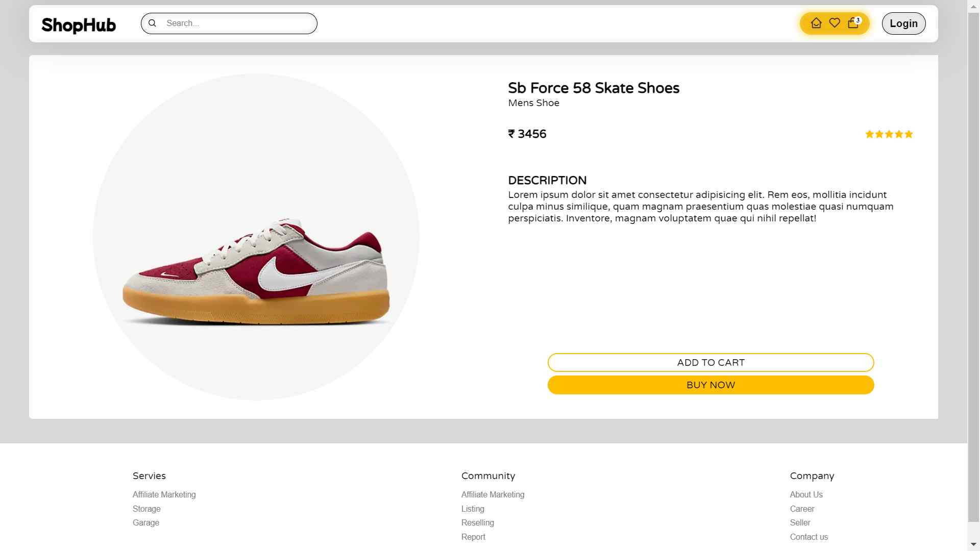Click the Login button
The height and width of the screenshot is (551, 980).
click(x=903, y=23)
